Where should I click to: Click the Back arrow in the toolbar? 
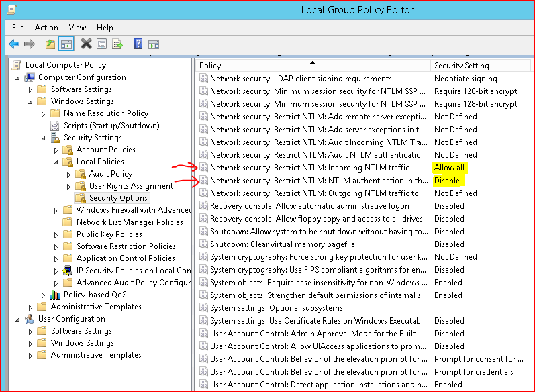(13, 44)
